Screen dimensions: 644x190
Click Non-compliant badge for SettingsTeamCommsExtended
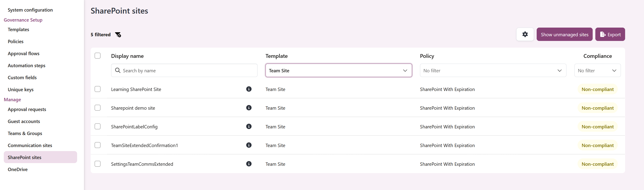click(x=598, y=164)
